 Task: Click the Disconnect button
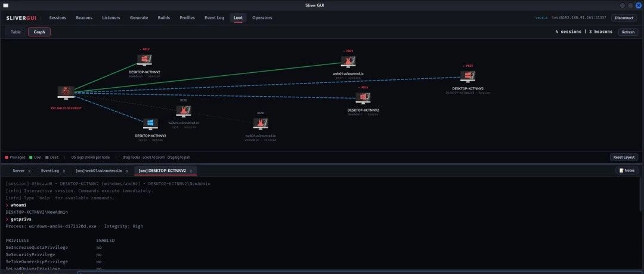pos(624,18)
